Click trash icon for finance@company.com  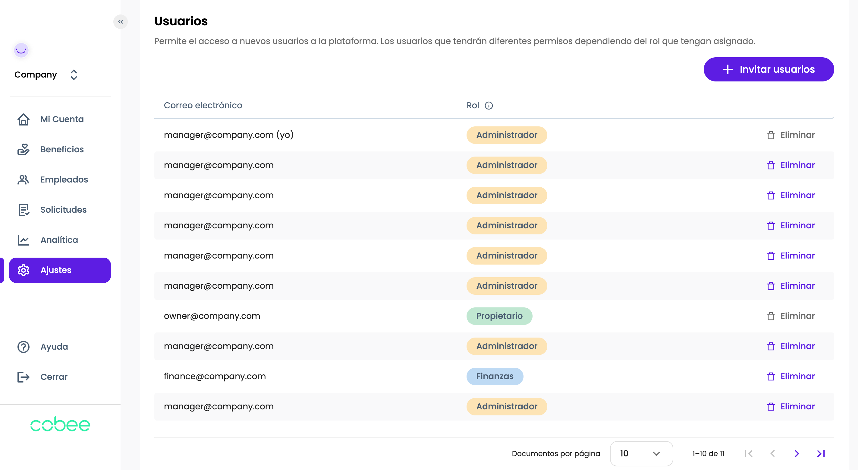(x=771, y=376)
